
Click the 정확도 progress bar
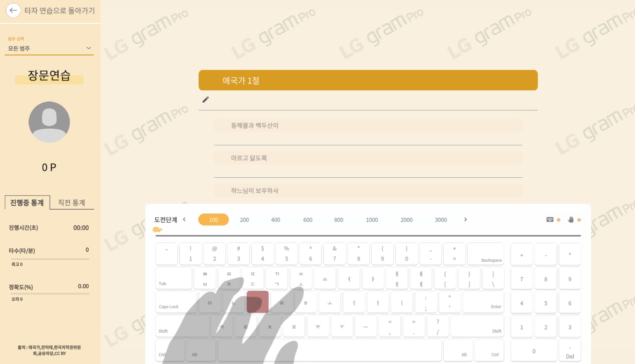50,294
